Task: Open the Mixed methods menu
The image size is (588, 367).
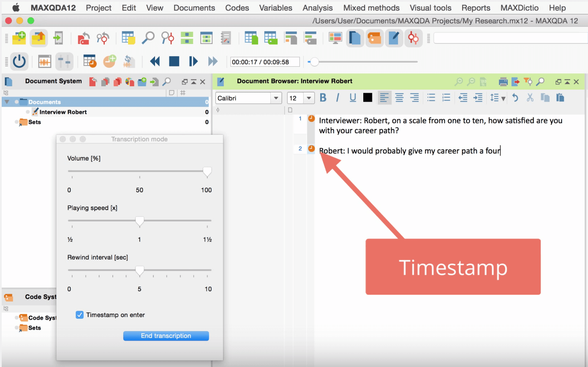Action: pyautogui.click(x=371, y=8)
